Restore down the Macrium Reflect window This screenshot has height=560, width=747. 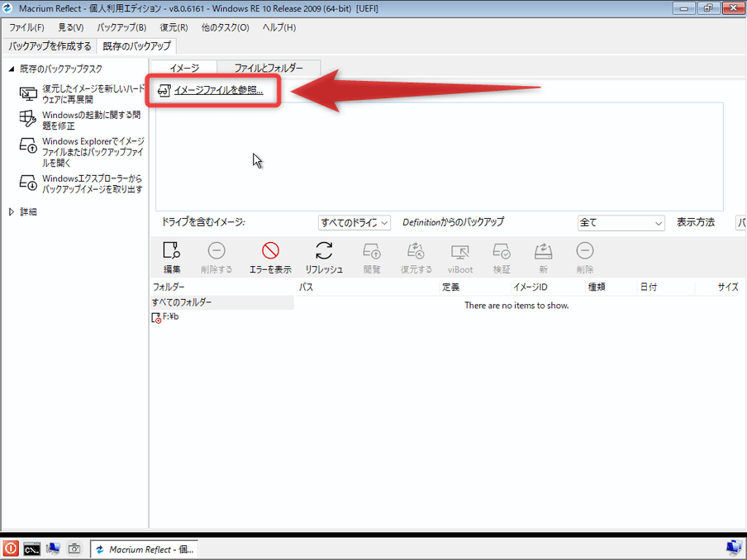tap(709, 8)
